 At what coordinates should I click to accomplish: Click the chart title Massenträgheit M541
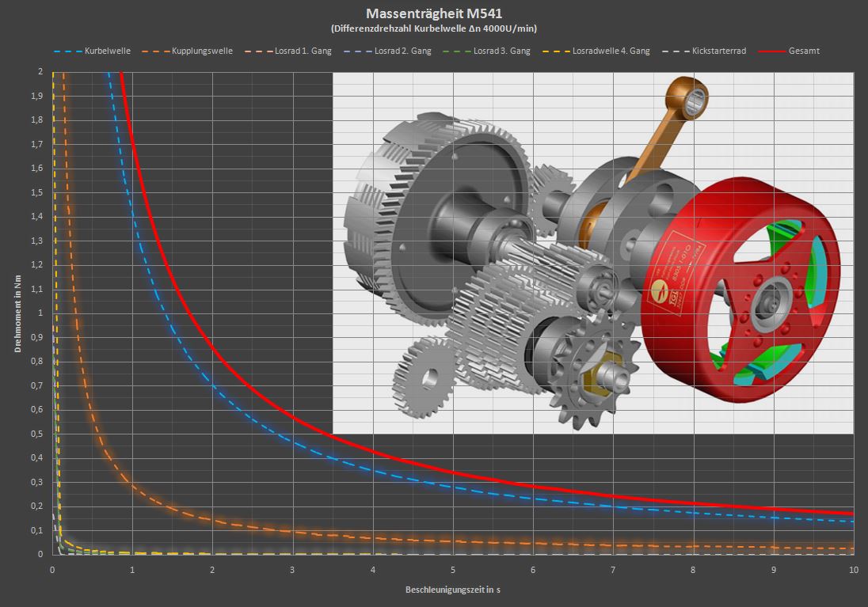433,13
